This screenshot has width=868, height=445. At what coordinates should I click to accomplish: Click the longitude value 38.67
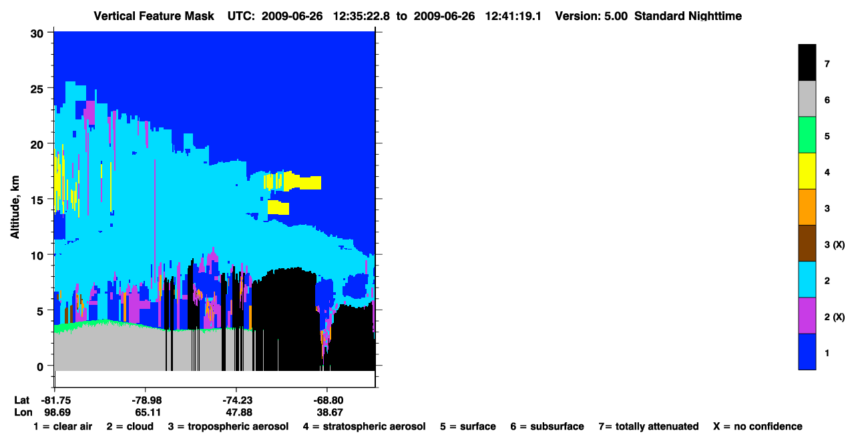(330, 412)
